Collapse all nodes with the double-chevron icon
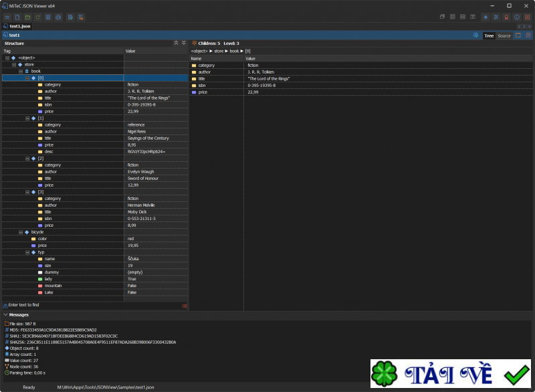535x392 pixels. pyautogui.click(x=176, y=42)
